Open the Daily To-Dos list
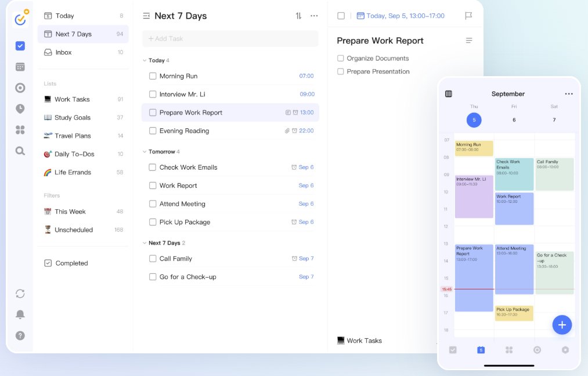 [x=83, y=154]
